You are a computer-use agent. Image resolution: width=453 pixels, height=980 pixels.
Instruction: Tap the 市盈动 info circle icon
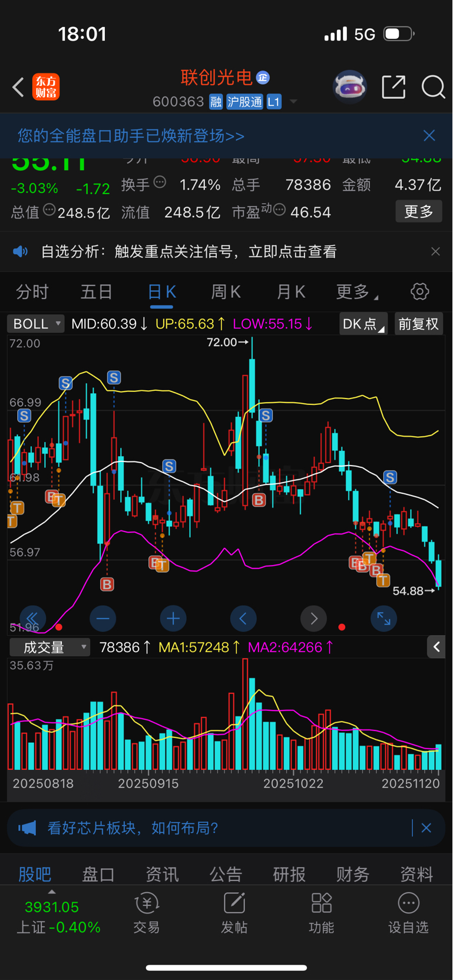pos(280,209)
